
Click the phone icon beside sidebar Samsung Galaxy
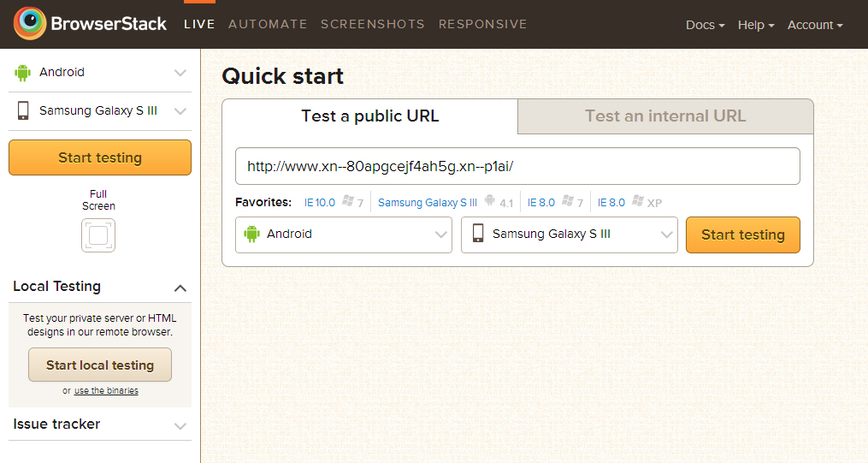click(x=23, y=110)
